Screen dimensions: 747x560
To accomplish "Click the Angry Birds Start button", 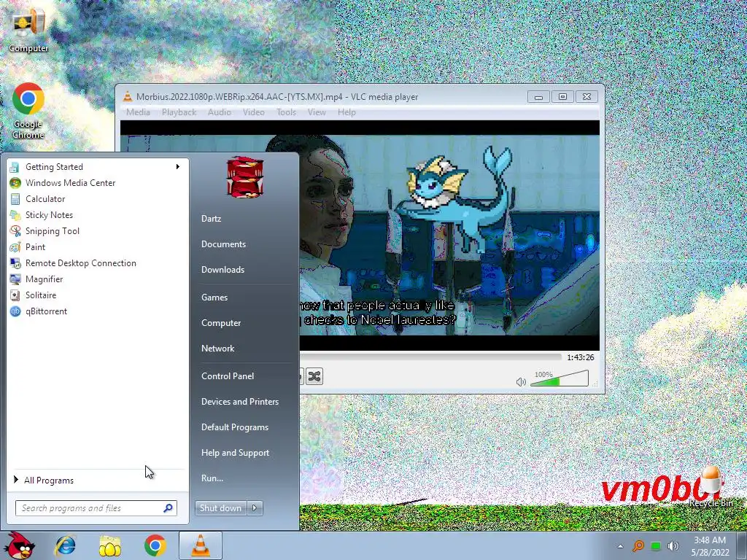I will pyautogui.click(x=19, y=545).
